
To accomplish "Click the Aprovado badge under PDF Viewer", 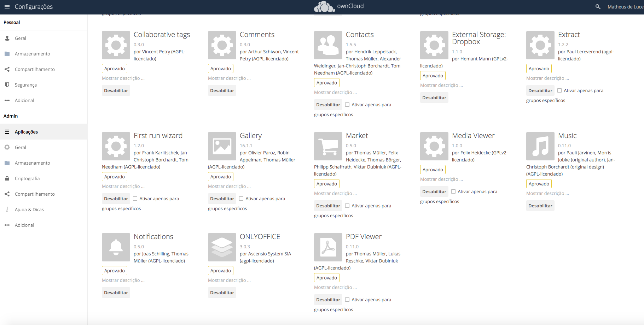I will [x=327, y=278].
